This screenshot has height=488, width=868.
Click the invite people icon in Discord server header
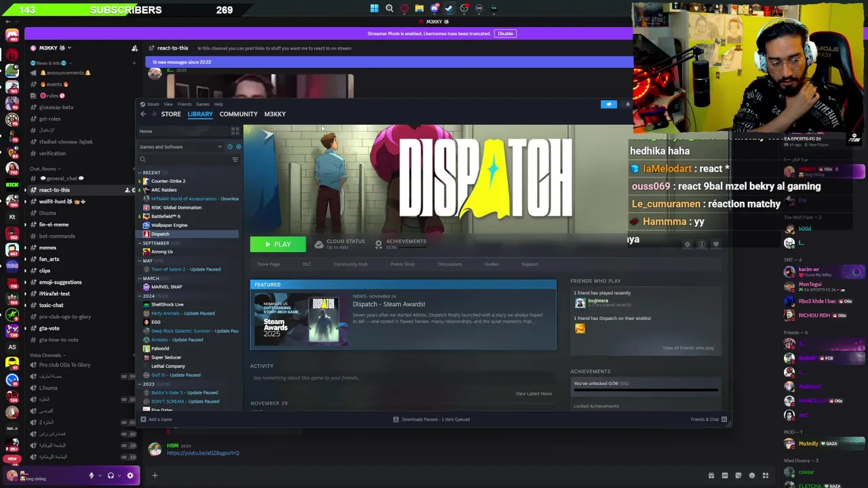[x=134, y=48]
